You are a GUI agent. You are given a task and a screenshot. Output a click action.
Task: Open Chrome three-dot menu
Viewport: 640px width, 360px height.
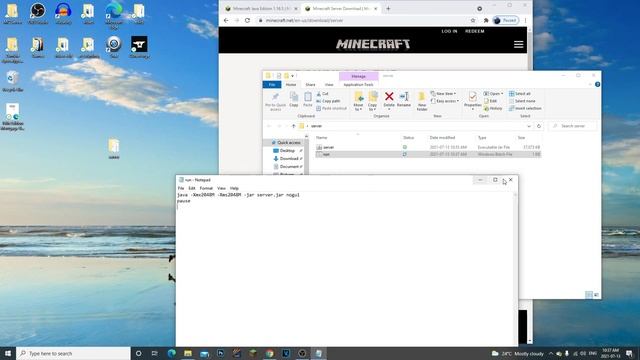(x=525, y=20)
